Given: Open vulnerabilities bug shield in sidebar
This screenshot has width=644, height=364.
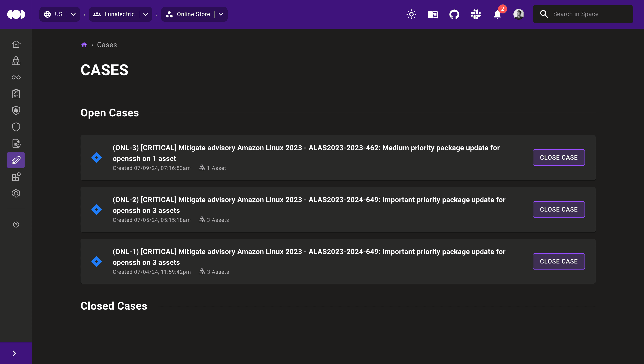Looking at the screenshot, I should click(x=16, y=110).
